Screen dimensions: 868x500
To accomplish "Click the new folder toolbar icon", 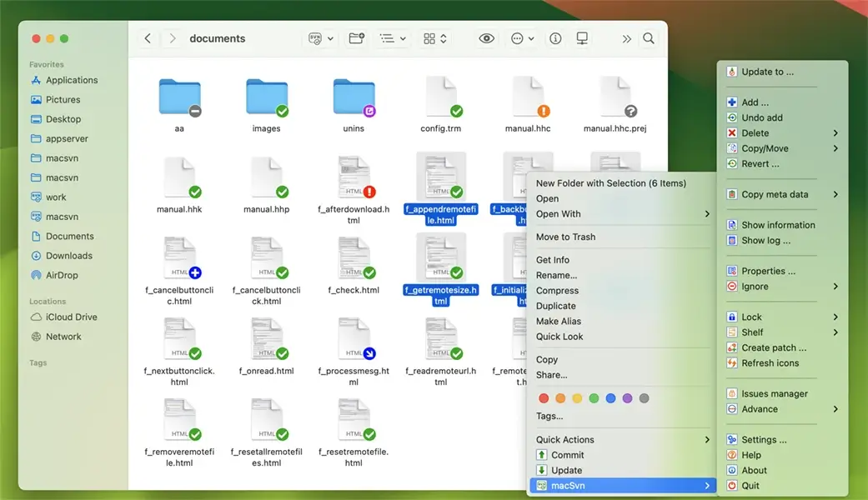I will coord(357,38).
